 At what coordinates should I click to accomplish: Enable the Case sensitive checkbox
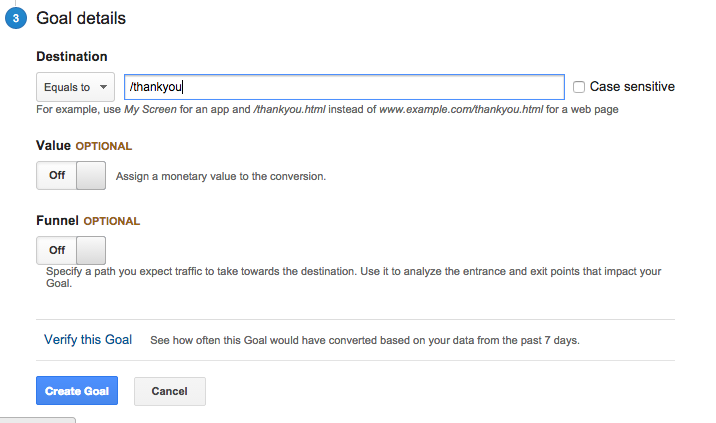579,87
